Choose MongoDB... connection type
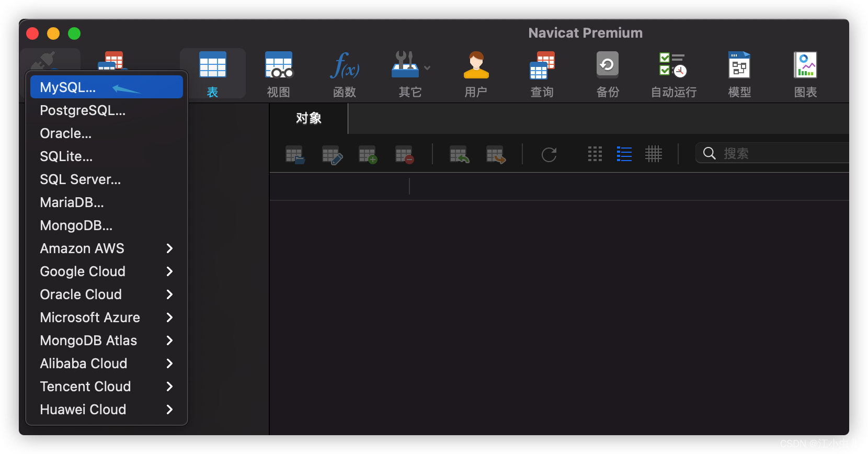Viewport: 868px width, 454px height. [107, 225]
